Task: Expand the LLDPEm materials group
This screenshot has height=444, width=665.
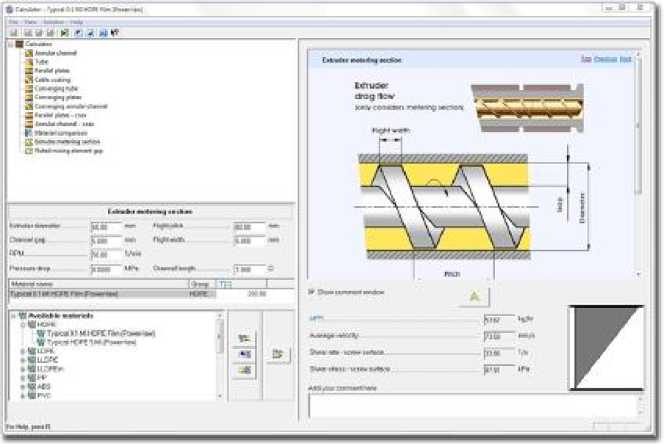Action: pyautogui.click(x=23, y=369)
